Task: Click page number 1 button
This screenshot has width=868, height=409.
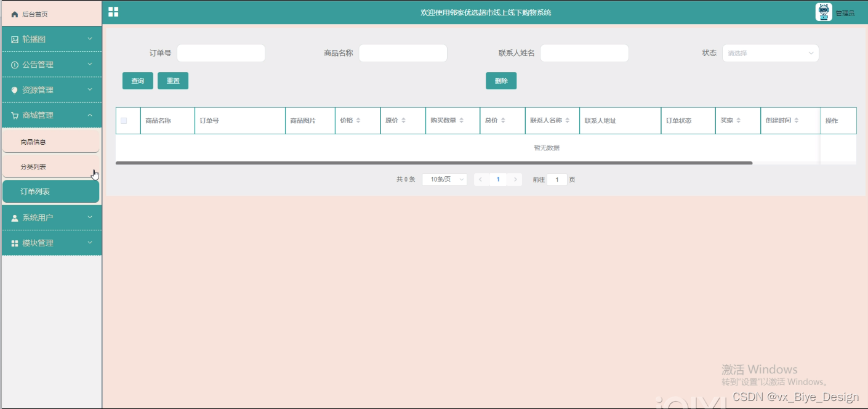Action: [x=498, y=179]
